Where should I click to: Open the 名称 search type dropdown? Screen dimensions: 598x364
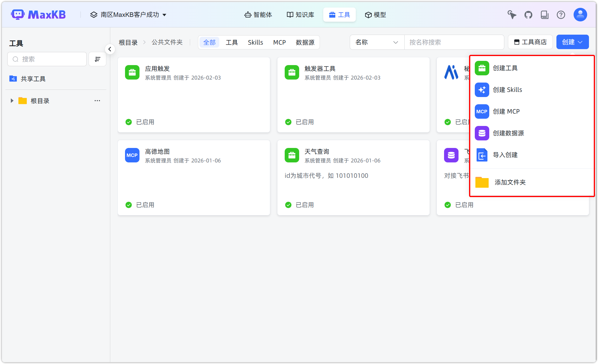tap(377, 42)
